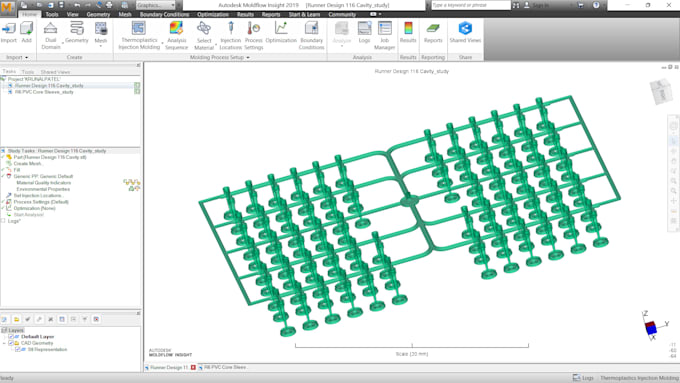This screenshot has height=383, width=680.
Task: Click the yellow folder icon in Layers toolbar
Action: [16, 319]
